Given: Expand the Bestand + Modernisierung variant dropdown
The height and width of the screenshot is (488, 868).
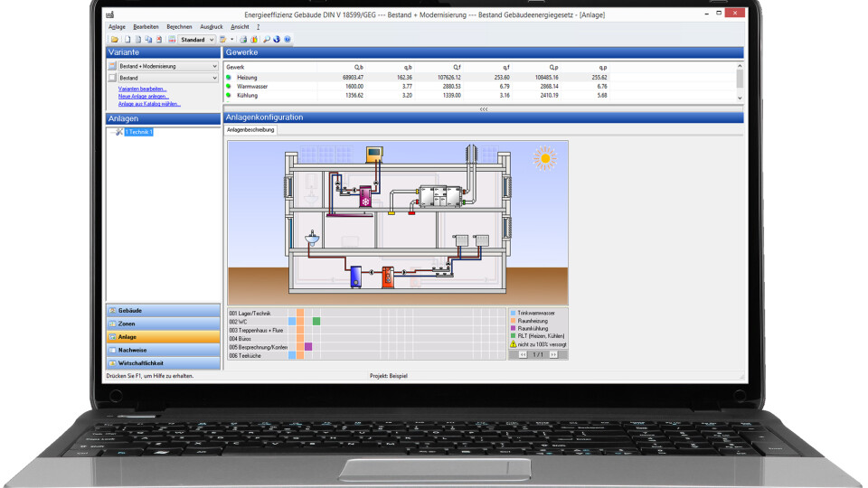Looking at the screenshot, I should 214,66.
